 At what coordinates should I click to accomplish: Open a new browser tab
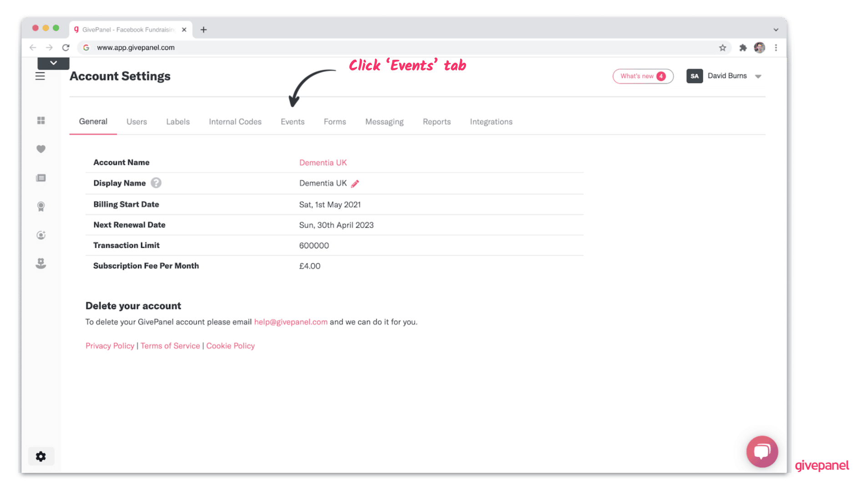pyautogui.click(x=203, y=30)
